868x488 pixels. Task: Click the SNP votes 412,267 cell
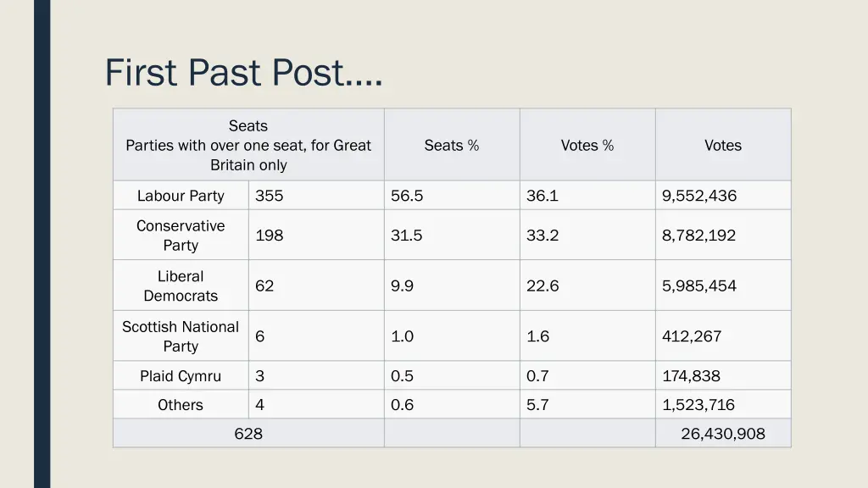click(x=723, y=335)
